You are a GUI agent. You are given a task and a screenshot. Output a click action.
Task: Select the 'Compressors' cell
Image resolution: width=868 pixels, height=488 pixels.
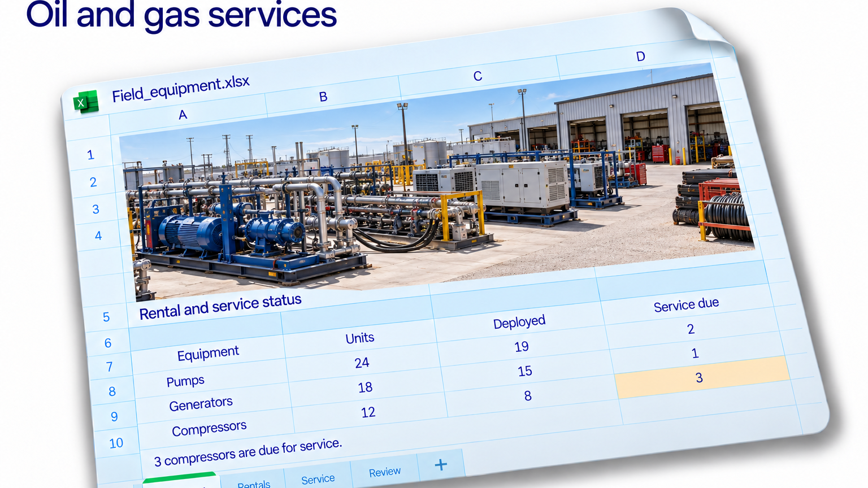tap(209, 429)
